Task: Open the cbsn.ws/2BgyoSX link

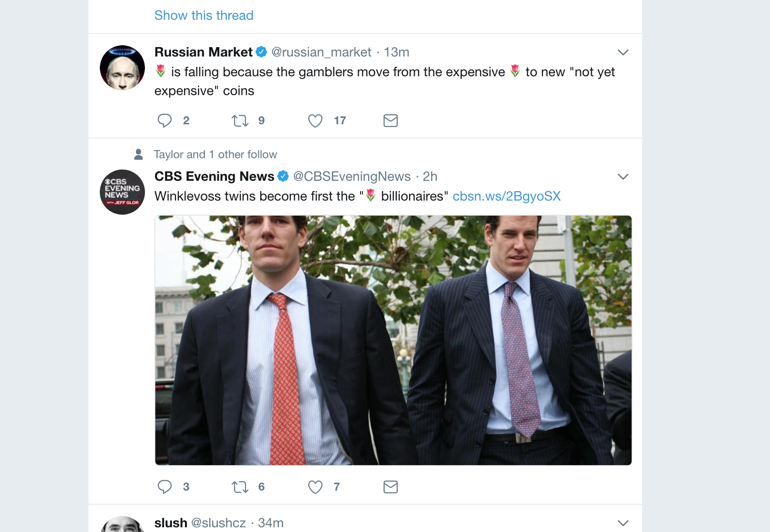Action: pyautogui.click(x=506, y=196)
